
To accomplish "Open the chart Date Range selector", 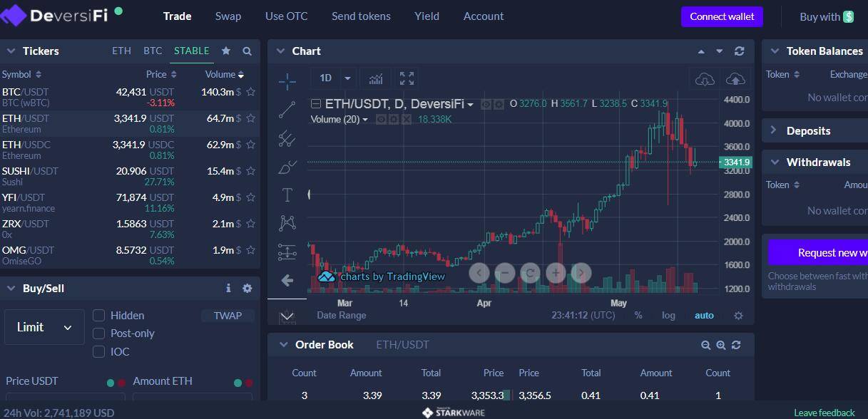I will pyautogui.click(x=342, y=316).
